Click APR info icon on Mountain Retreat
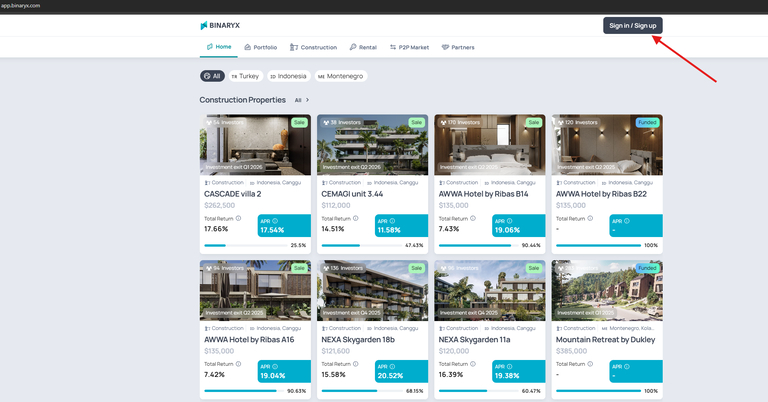Screen dimensions: 768x402 click(x=626, y=366)
